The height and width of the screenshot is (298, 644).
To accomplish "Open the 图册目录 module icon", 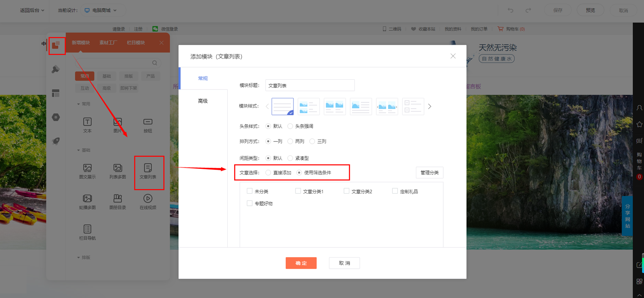I will tap(117, 199).
